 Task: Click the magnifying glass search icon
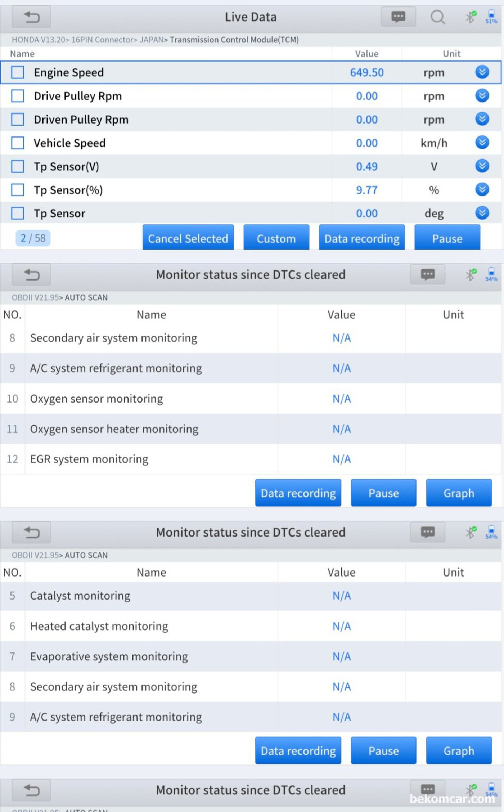(437, 17)
